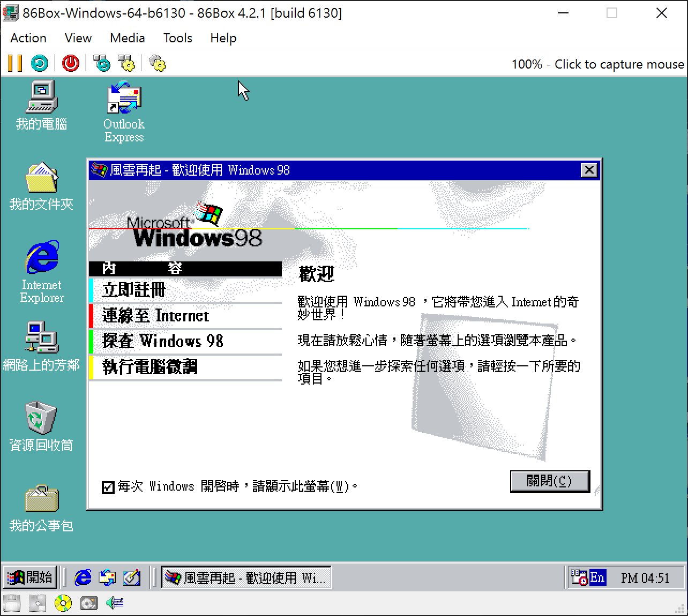Open the Action menu
The image size is (688, 616).
(28, 38)
